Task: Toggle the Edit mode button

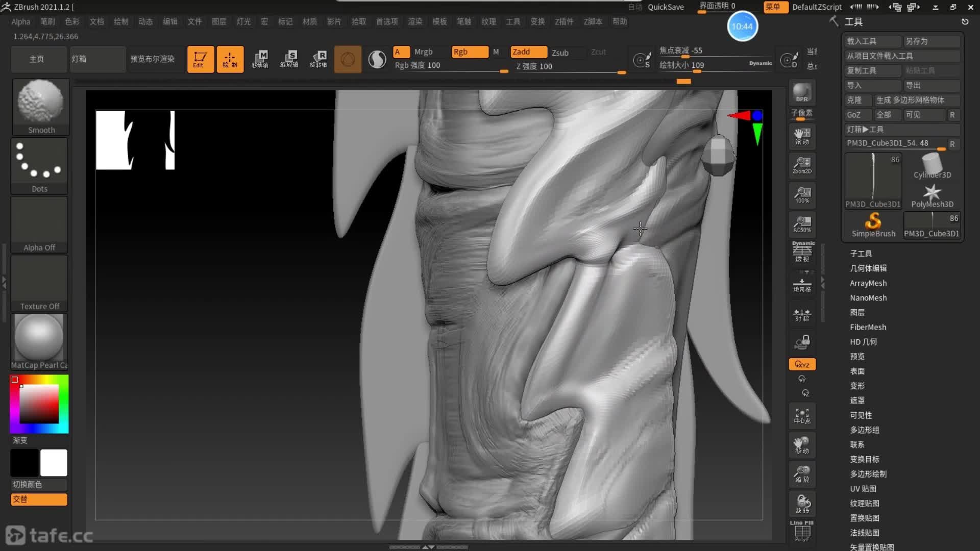Action: (x=200, y=59)
